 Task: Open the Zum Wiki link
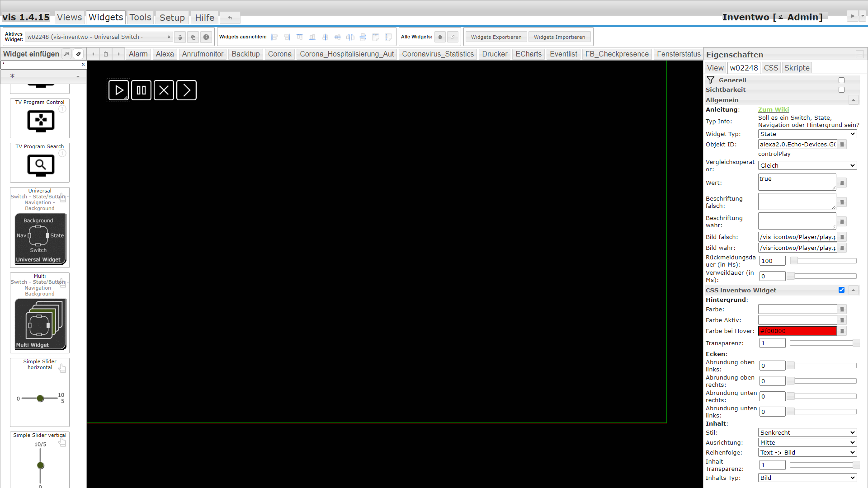tap(773, 109)
